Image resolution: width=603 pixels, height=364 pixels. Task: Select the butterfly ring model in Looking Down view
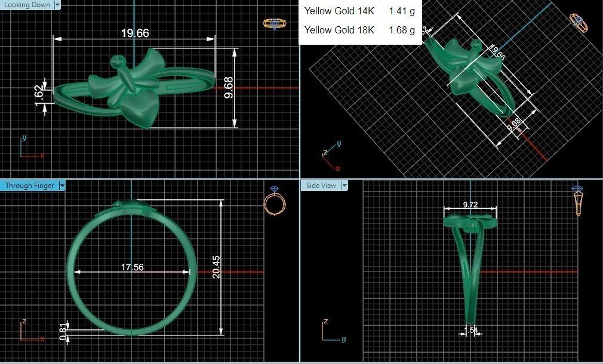point(134,88)
